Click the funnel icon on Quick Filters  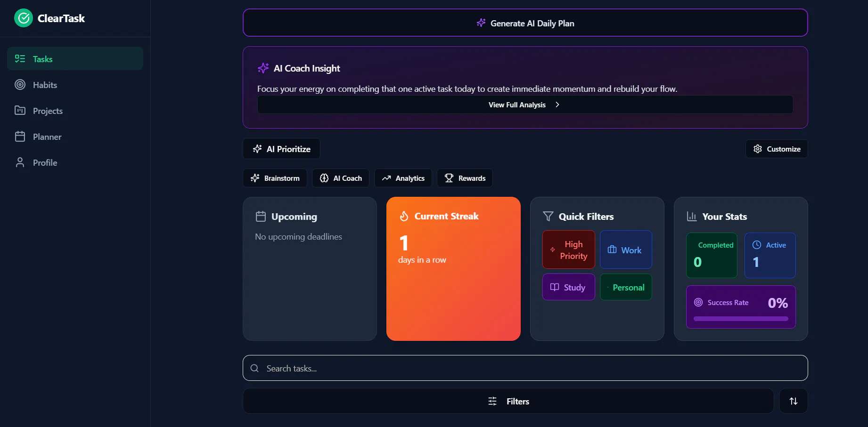[x=548, y=216]
